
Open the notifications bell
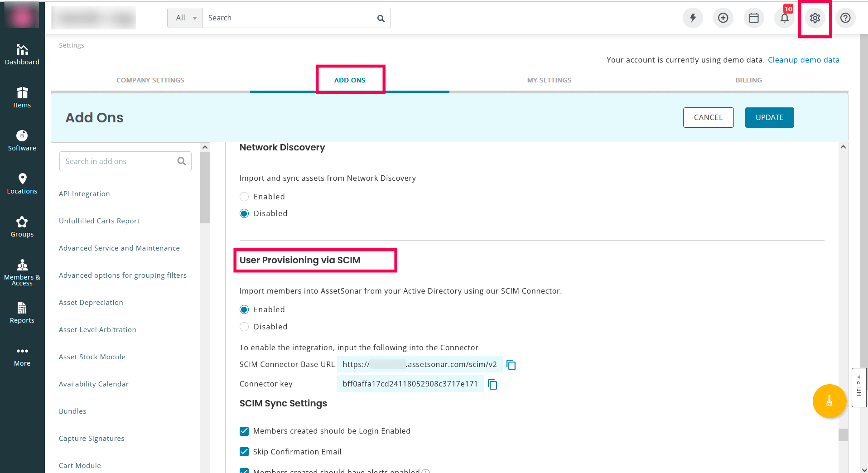point(784,18)
